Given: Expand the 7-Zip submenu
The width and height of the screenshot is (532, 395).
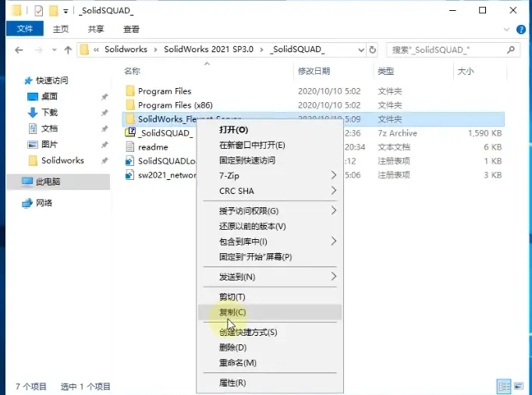Looking at the screenshot, I should click(270, 175).
